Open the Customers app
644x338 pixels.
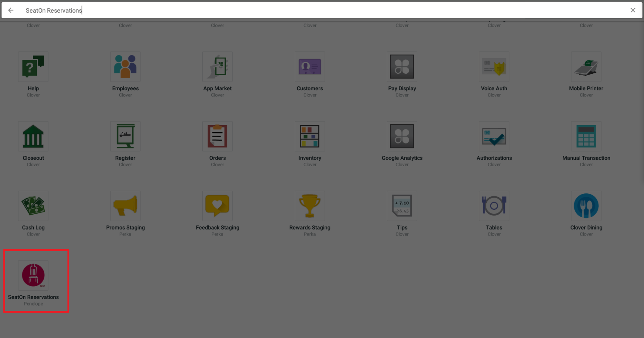310,67
